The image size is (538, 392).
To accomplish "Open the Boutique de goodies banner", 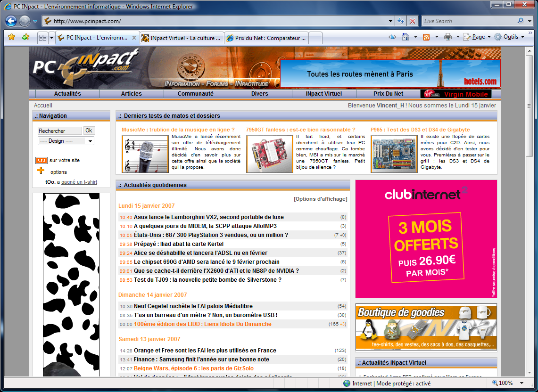I will click(x=426, y=327).
